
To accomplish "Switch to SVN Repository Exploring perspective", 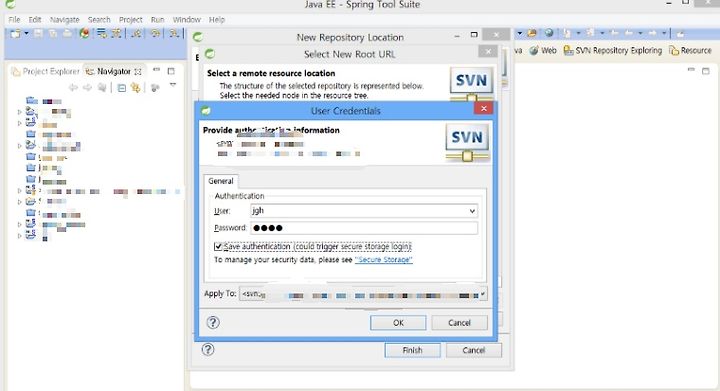I will tap(613, 50).
